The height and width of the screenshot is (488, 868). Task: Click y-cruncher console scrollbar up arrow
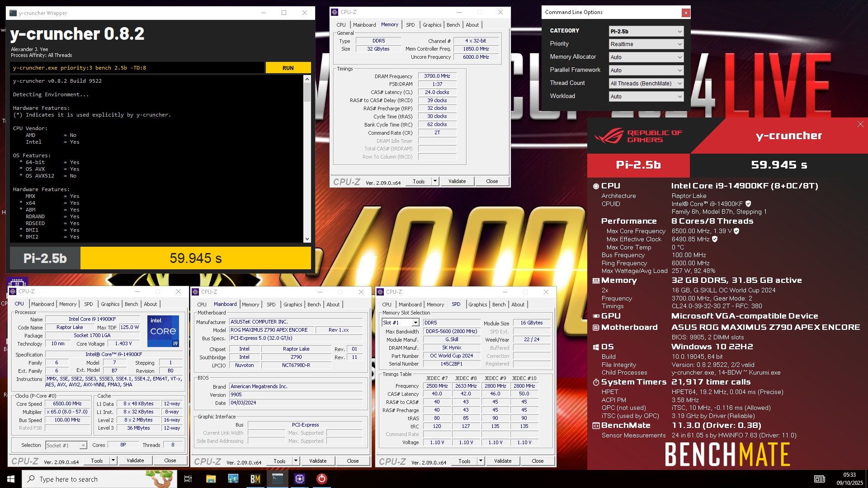tap(307, 80)
